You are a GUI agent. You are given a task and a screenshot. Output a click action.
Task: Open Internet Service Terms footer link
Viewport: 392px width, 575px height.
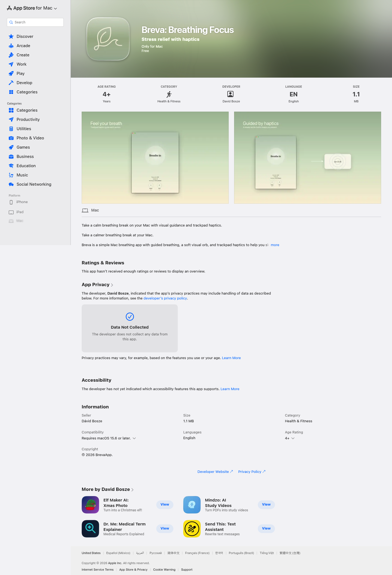click(x=97, y=570)
